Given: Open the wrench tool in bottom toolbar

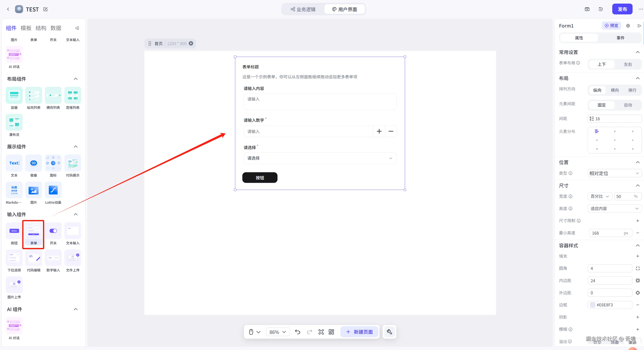Looking at the screenshot, I should [x=389, y=332].
